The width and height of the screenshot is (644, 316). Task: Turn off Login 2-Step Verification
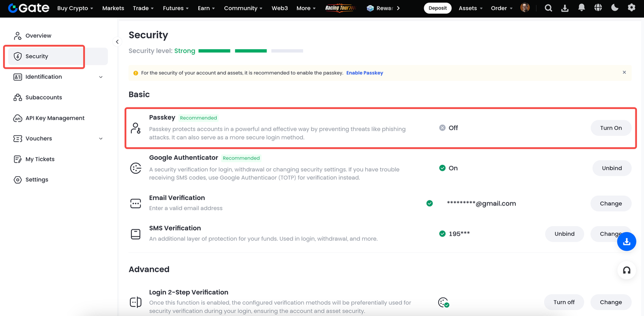[563, 302]
